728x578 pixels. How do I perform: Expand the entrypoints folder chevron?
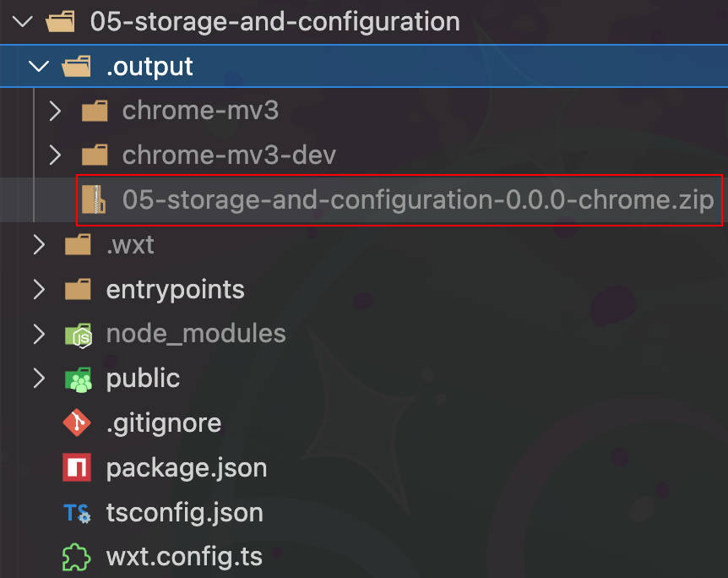39,290
